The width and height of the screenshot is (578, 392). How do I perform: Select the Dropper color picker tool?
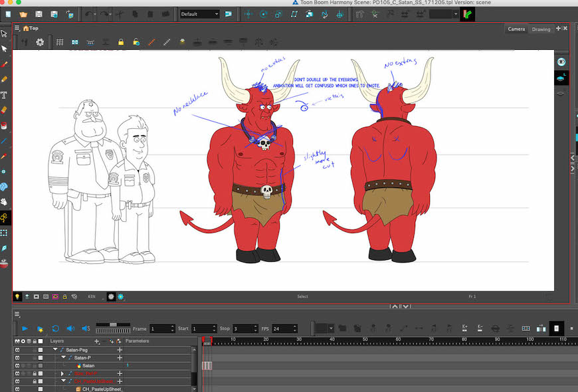tap(4, 156)
